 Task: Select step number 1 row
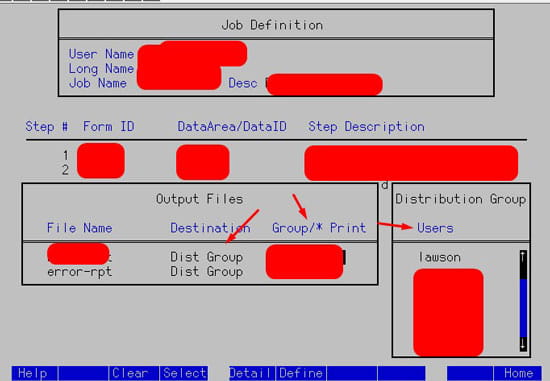point(276,155)
